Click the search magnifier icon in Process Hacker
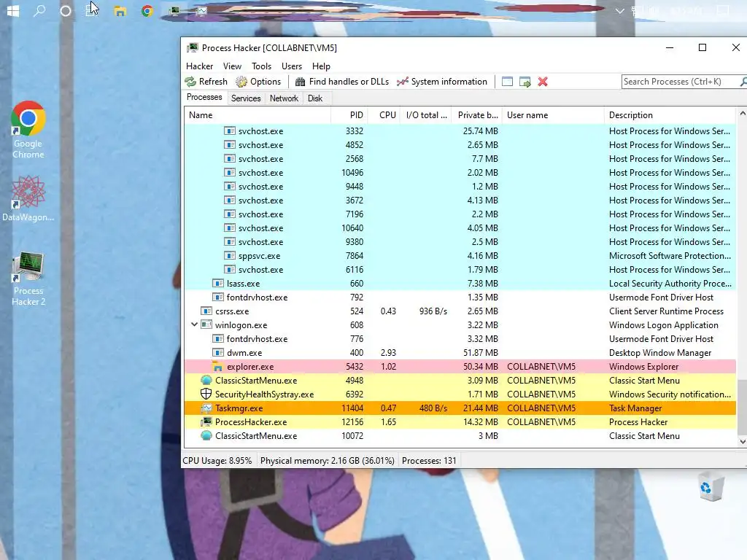Screen dimensions: 747x560 click(x=743, y=82)
